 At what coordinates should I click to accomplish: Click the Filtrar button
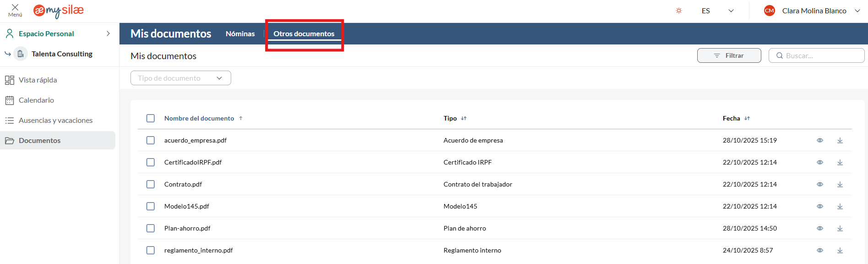(x=729, y=55)
